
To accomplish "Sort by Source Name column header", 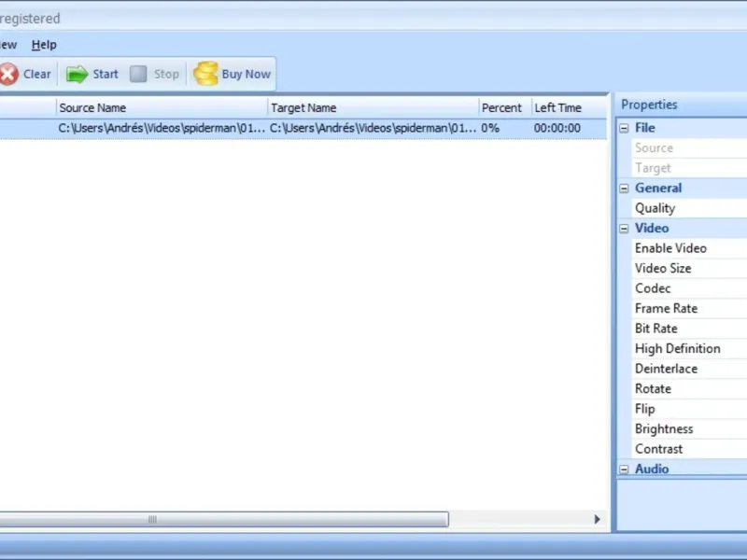I will click(162, 108).
